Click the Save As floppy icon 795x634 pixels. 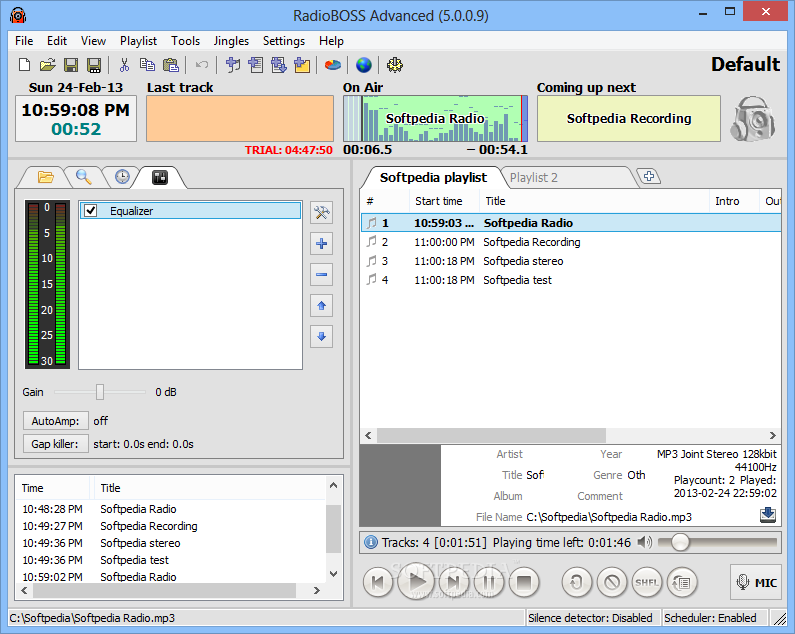click(94, 65)
